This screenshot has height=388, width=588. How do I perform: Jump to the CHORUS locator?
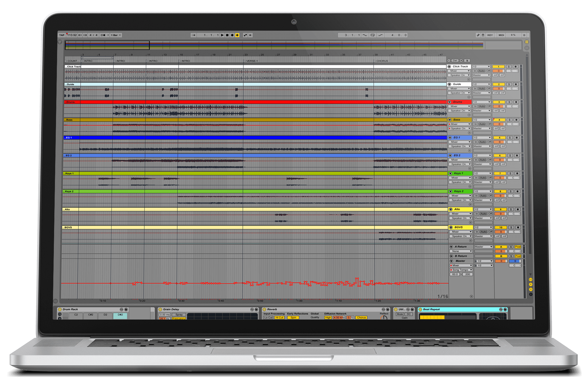381,61
